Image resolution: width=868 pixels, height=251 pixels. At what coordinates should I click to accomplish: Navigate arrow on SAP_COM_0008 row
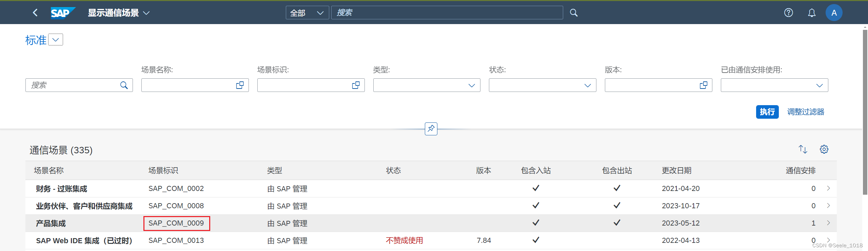tap(828, 206)
